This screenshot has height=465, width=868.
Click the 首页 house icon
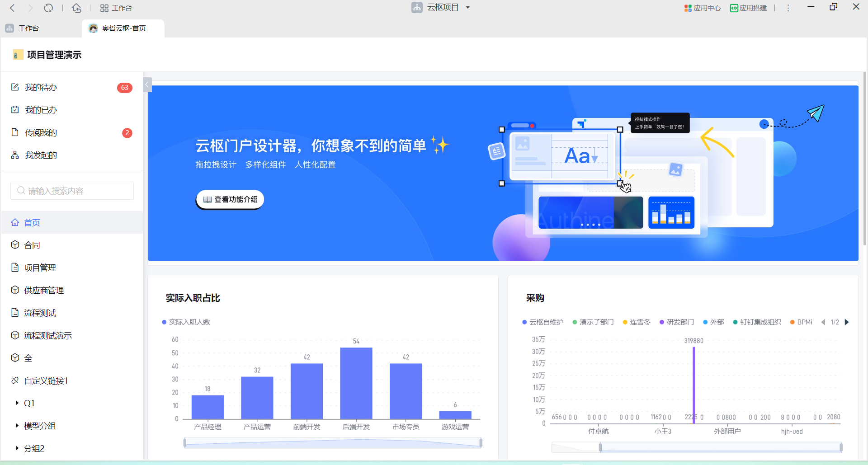coord(15,222)
